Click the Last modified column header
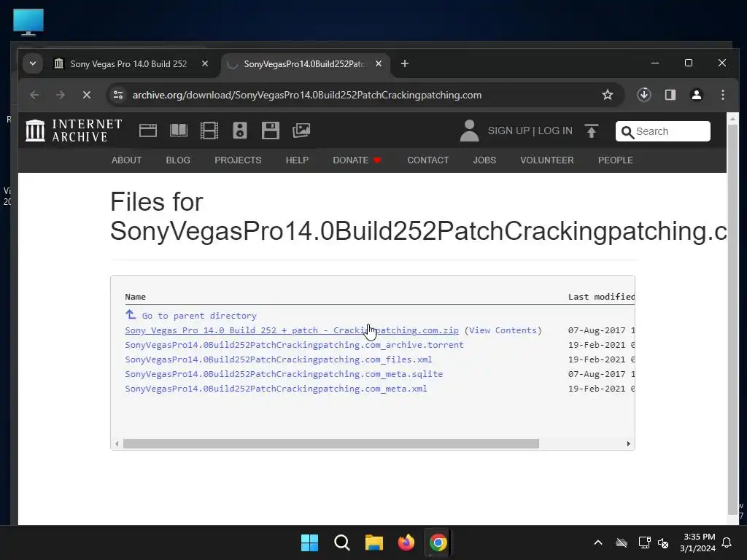 pos(601,297)
